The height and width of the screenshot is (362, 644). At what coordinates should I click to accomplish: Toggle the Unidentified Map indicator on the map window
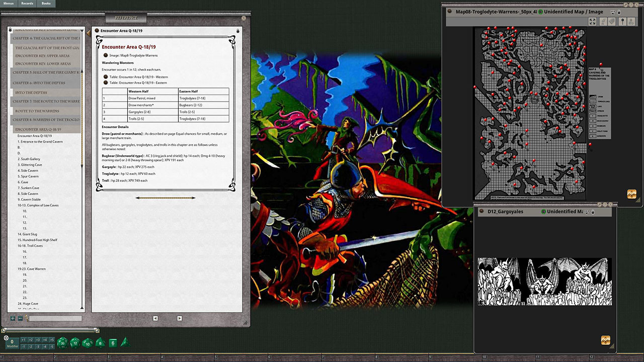[539, 12]
